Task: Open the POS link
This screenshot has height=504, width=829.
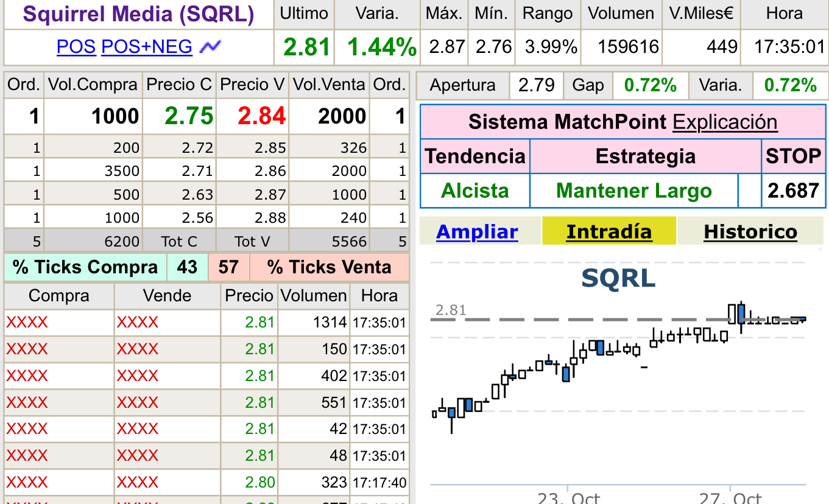Action: pos(76,46)
